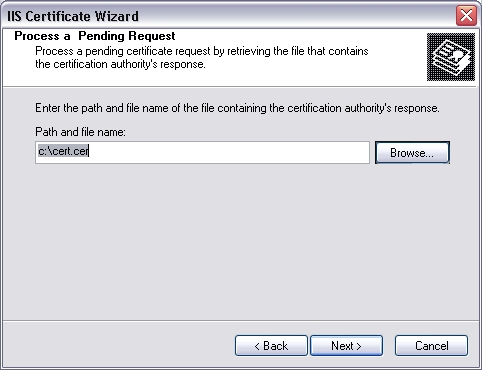
Task: Click the Path and file name label
Action: click(x=80, y=132)
